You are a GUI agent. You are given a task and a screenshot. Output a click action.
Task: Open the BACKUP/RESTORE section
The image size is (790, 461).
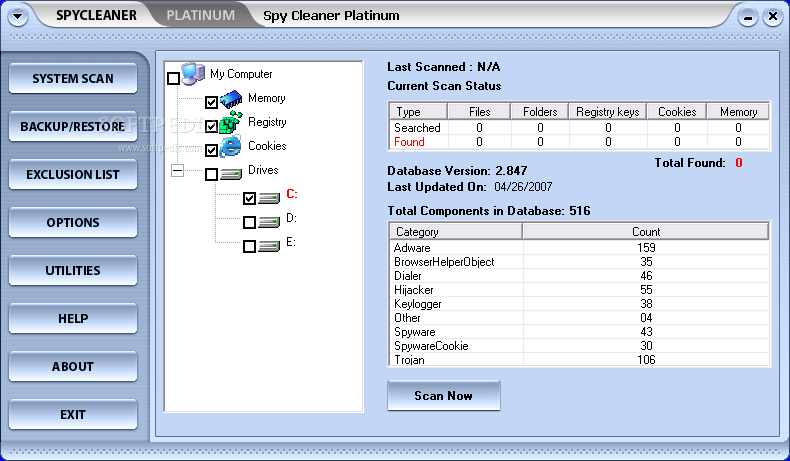coord(73,126)
